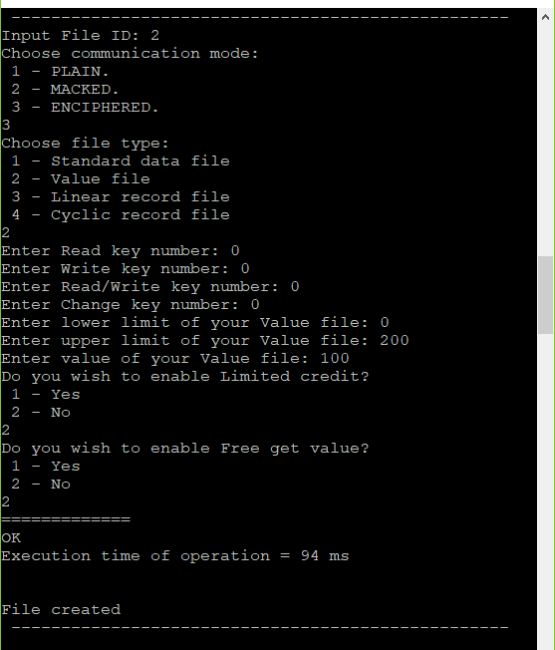
Task: Click the '4 - Cyclic record file' line
Action: tap(120, 215)
